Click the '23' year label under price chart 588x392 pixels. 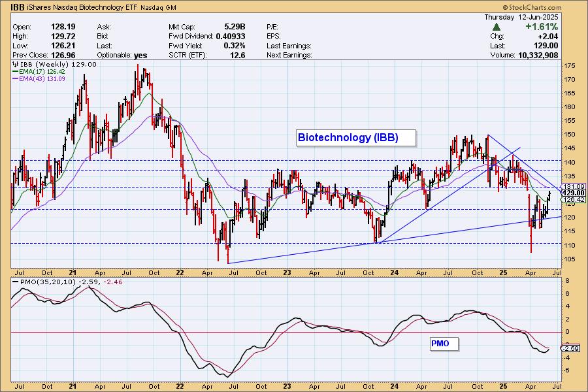coord(287,272)
